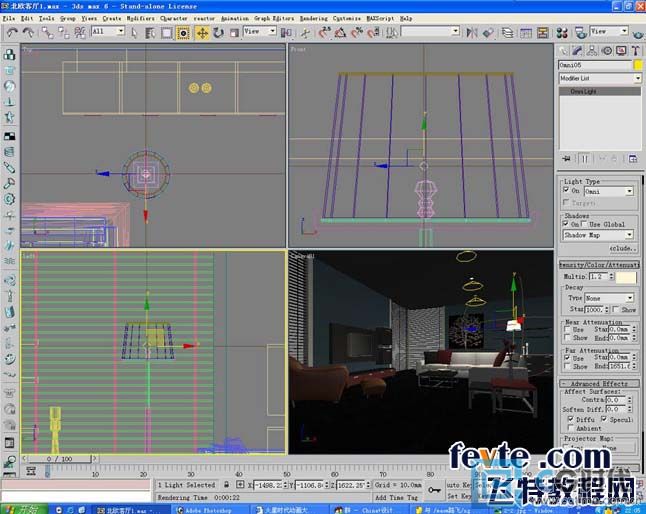Toggle the Angle Snap tool
646x514 pixels.
click(x=340, y=33)
